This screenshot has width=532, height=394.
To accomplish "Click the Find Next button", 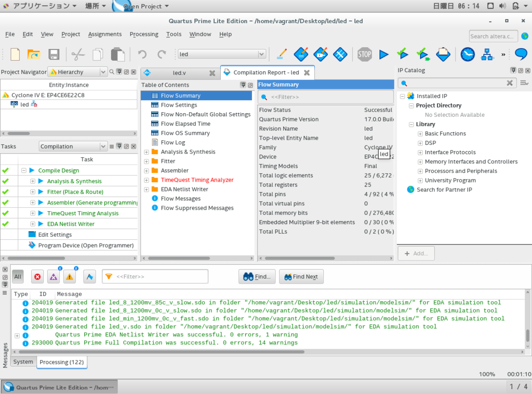I will [301, 277].
